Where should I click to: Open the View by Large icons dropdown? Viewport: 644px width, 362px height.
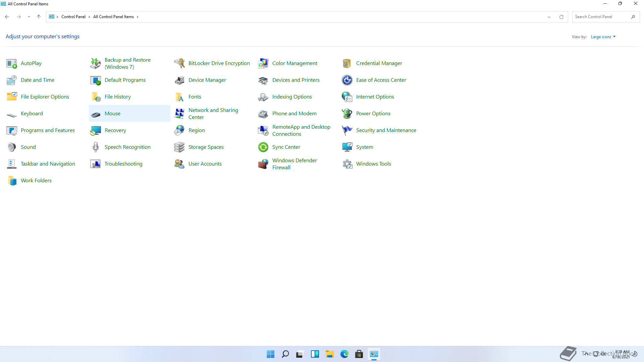pos(603,37)
